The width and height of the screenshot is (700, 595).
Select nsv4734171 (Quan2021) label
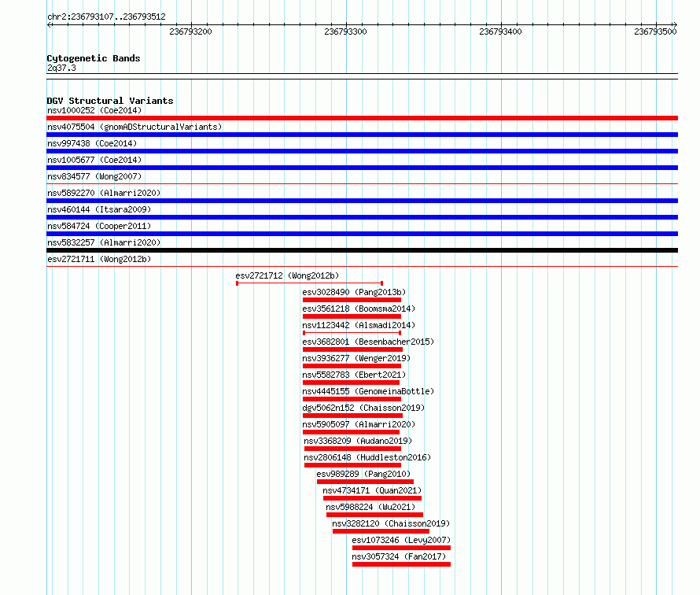[372, 490]
